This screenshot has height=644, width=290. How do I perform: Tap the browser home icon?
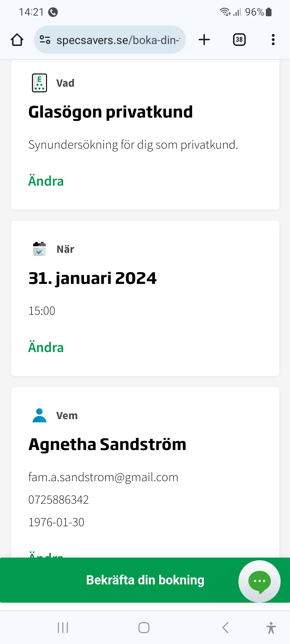point(17,40)
